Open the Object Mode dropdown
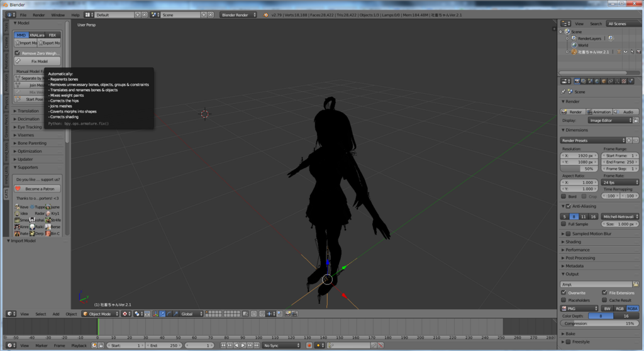This screenshot has height=351, width=644. tap(100, 314)
